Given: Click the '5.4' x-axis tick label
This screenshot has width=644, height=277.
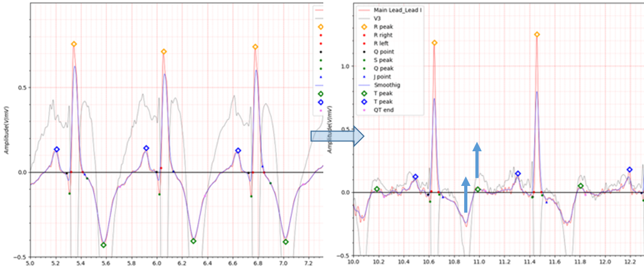Looking at the screenshot, I should pyautogui.click(x=81, y=263).
